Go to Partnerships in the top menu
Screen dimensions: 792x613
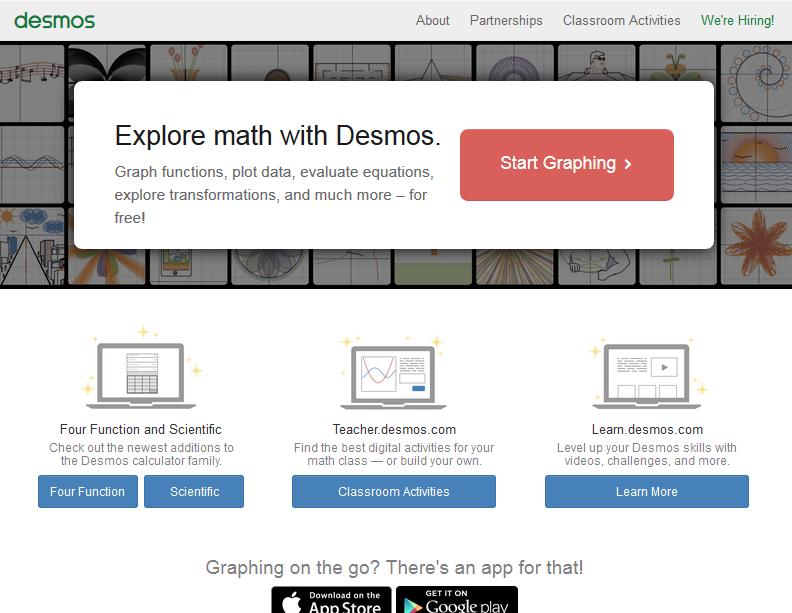(506, 20)
